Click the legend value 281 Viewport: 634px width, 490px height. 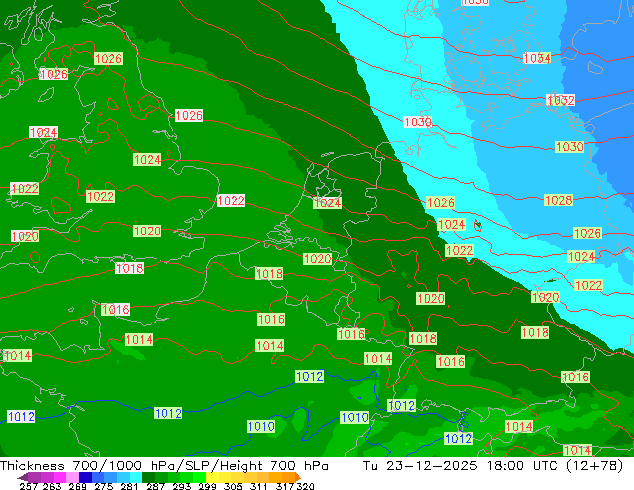[x=129, y=486]
